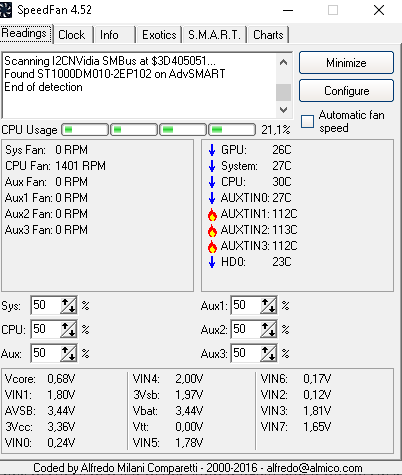The image size is (402, 475).
Task: Click the 'Vtt: 0,00V' voltage reading
Action: pyautogui.click(x=168, y=427)
